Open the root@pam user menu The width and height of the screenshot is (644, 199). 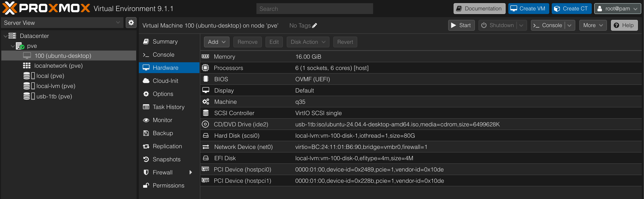pyautogui.click(x=618, y=9)
